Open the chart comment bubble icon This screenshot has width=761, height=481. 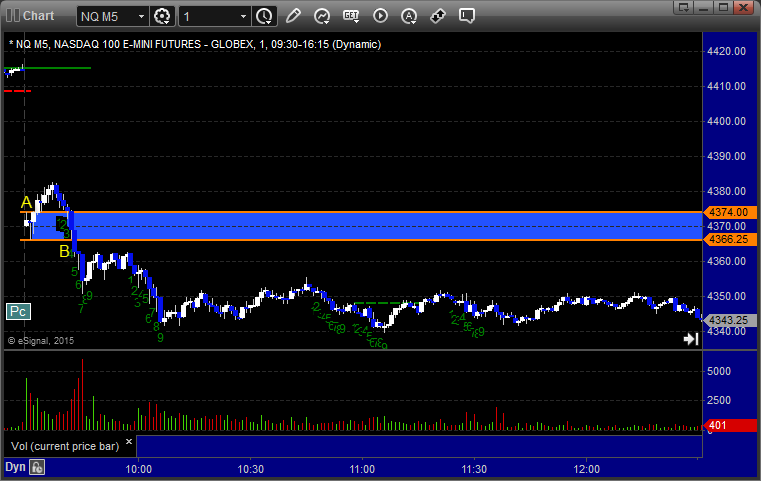click(467, 16)
